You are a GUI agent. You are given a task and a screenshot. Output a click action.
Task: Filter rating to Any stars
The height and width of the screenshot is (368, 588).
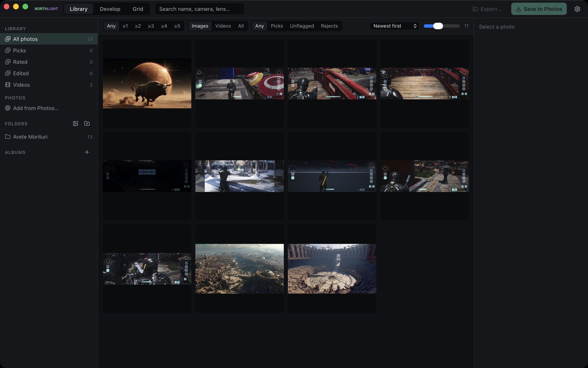(x=111, y=26)
